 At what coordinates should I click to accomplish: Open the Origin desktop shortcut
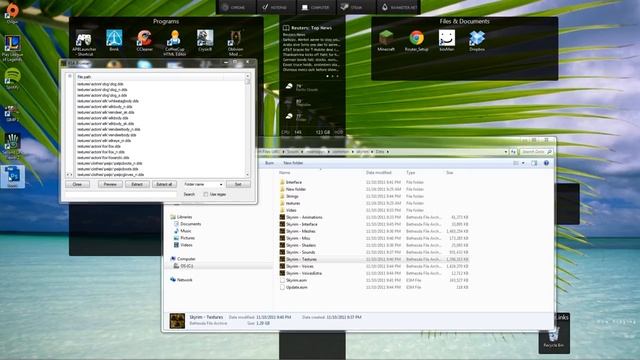tap(12, 13)
